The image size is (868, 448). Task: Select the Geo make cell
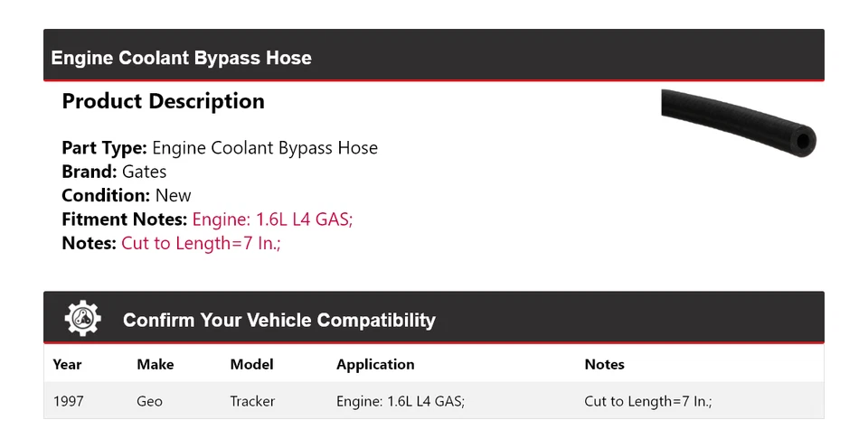tap(149, 401)
